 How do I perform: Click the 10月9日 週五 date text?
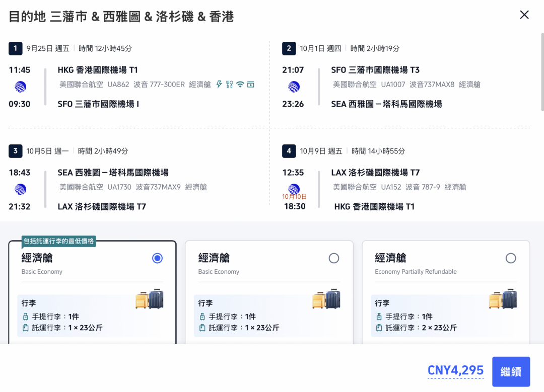point(321,151)
